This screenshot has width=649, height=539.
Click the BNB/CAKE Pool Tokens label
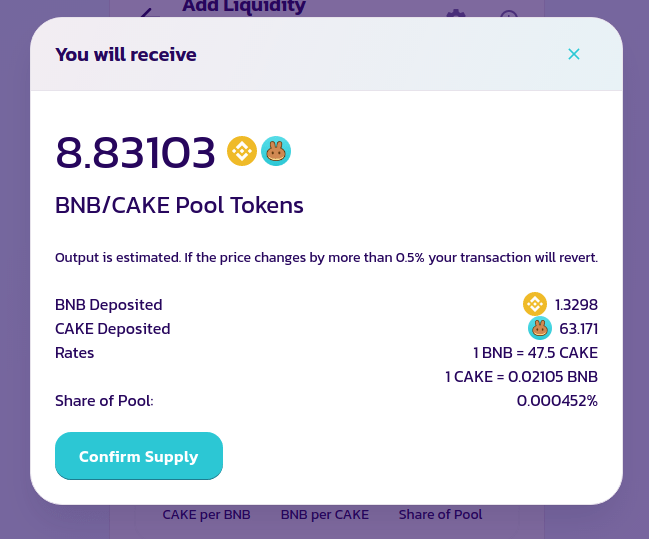[x=179, y=205]
